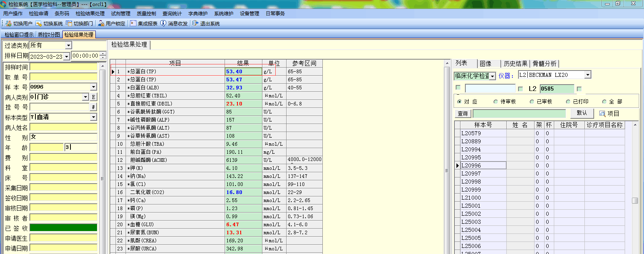Open the 排样日期 date picker dropdown

click(66, 57)
